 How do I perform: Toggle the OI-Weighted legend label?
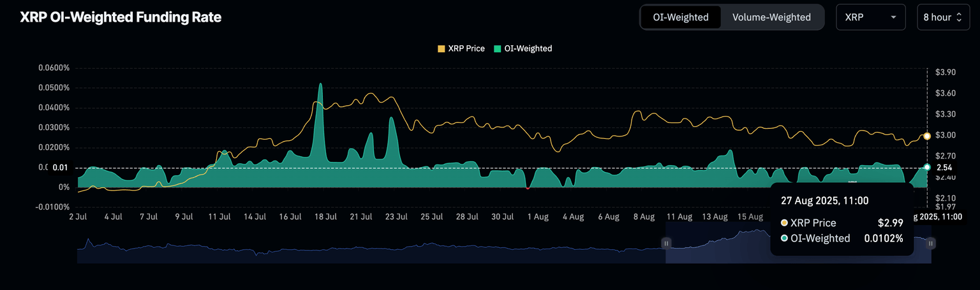coord(528,48)
